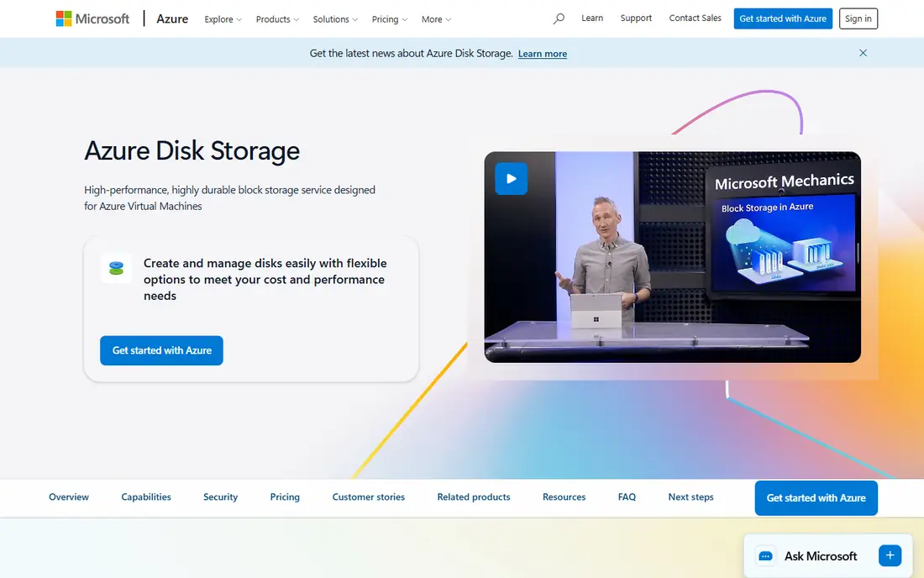The width and height of the screenshot is (924, 578).
Task: Click the Microsoft Mechanics video thumbnail
Action: 672,257
